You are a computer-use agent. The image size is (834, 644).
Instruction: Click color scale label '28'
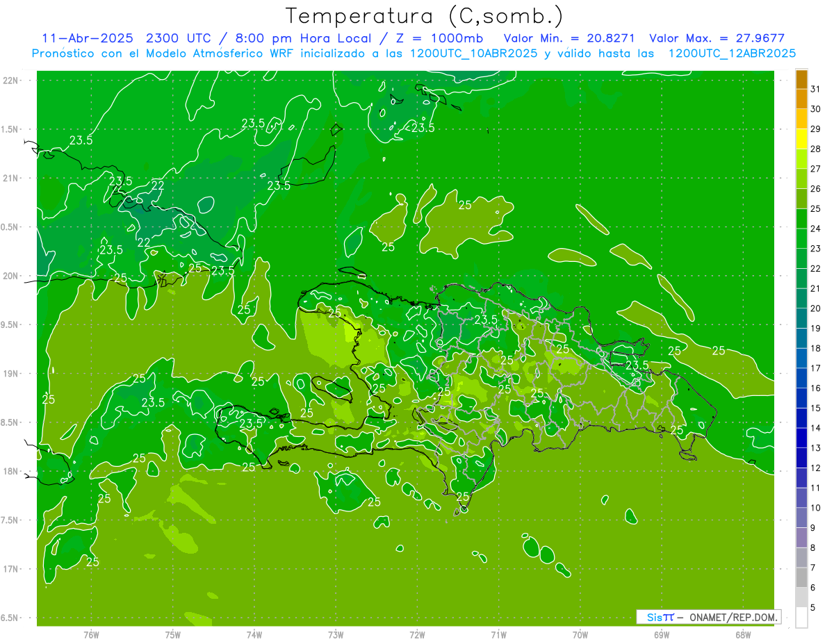click(x=815, y=149)
